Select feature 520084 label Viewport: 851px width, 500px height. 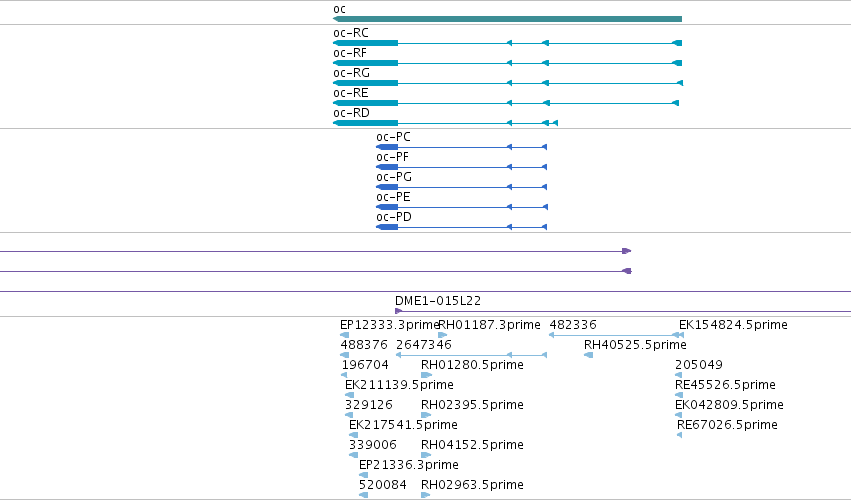383,485
